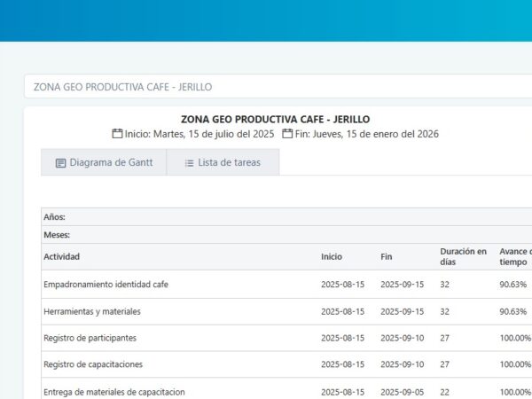
Task: Click Entrega de materiales de capacitacion row
Action: (x=114, y=392)
